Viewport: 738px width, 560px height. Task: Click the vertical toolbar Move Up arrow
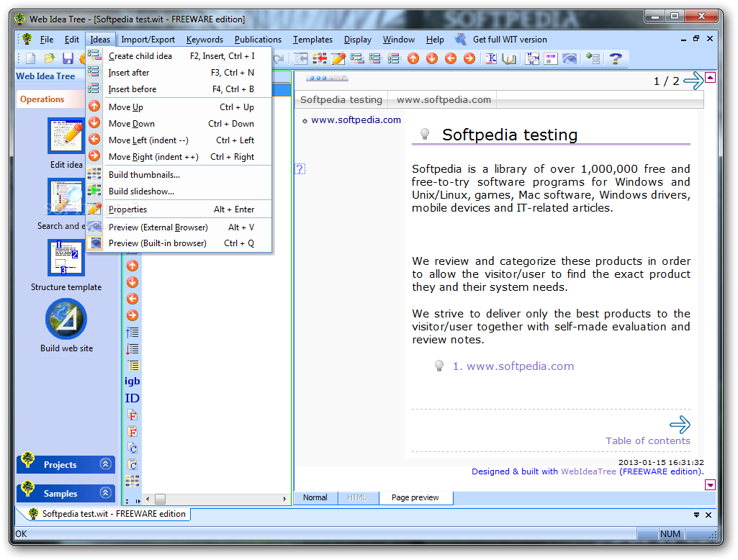pos(132,266)
